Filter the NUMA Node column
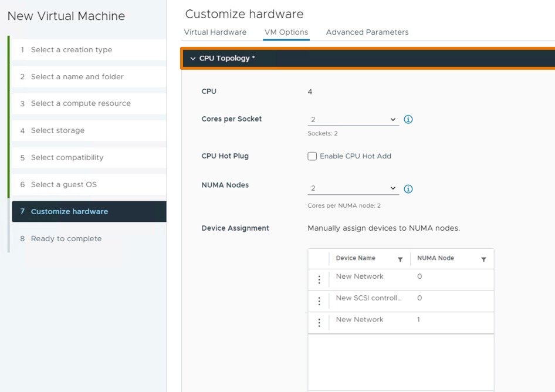Screen dimensions: 555x392 click(x=483, y=259)
